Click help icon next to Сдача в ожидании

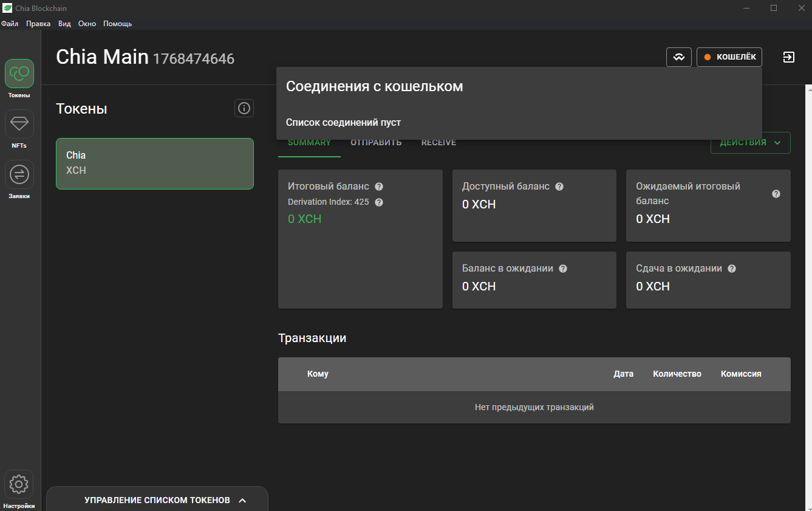732,269
